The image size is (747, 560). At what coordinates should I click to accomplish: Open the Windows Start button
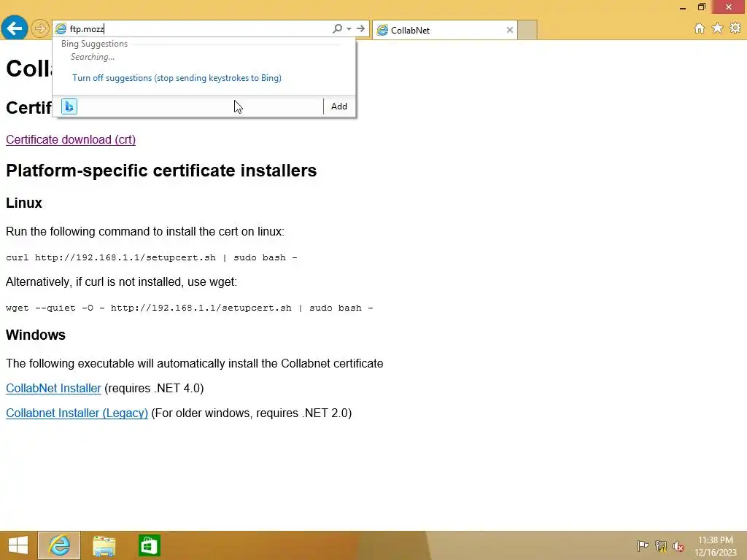(x=18, y=545)
